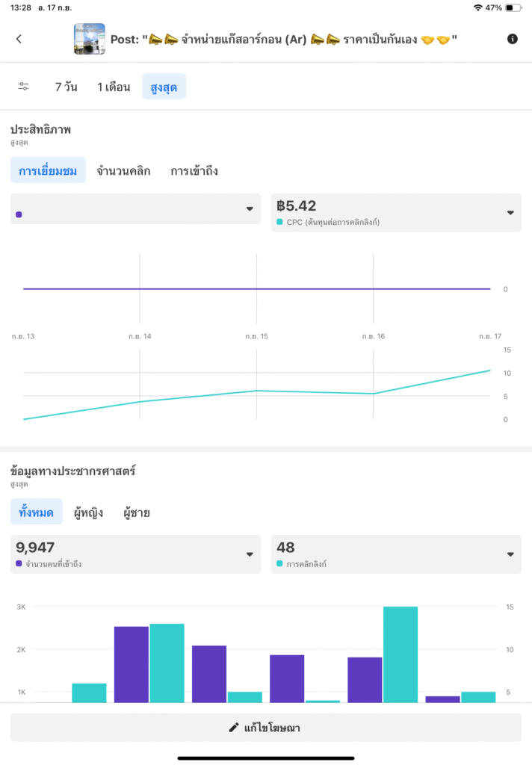Tap the Wi-Fi icon in status bar
Screen dimensions: 532x765
[478, 7]
